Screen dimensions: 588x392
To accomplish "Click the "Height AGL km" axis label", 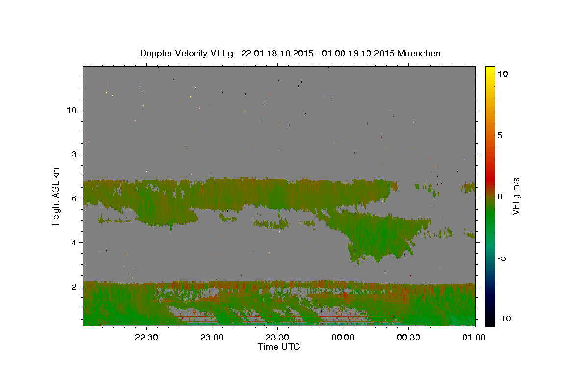I will 56,196.
